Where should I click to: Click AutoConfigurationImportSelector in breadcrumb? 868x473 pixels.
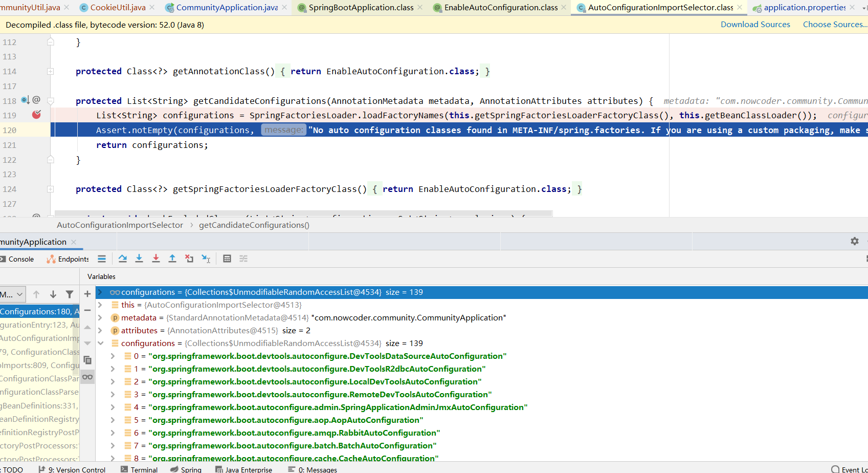[120, 225]
